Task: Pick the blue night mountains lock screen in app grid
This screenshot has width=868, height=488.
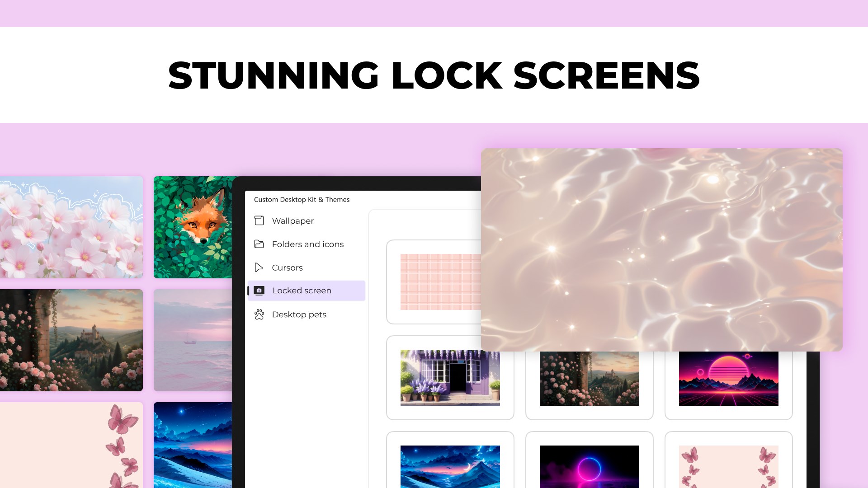Action: point(450,467)
